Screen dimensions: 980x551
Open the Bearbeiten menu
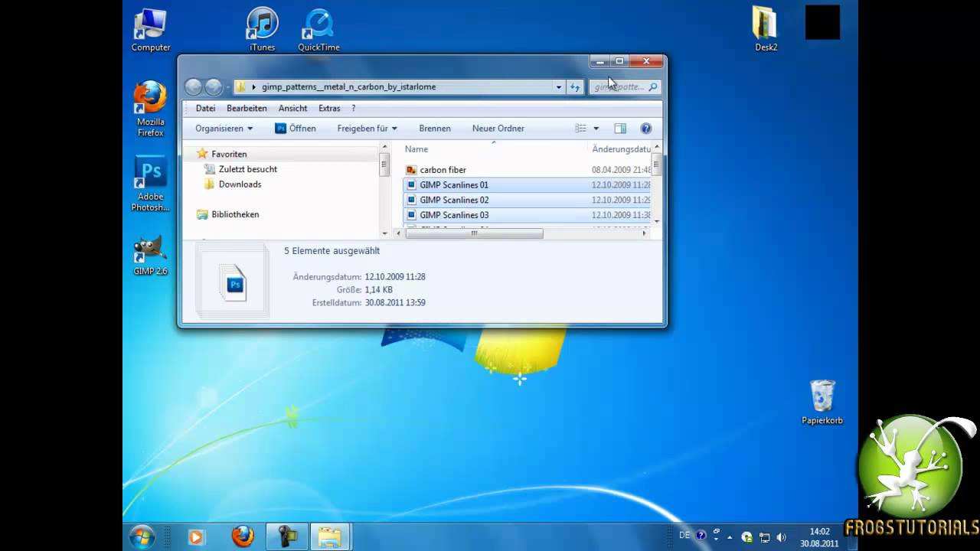247,109
